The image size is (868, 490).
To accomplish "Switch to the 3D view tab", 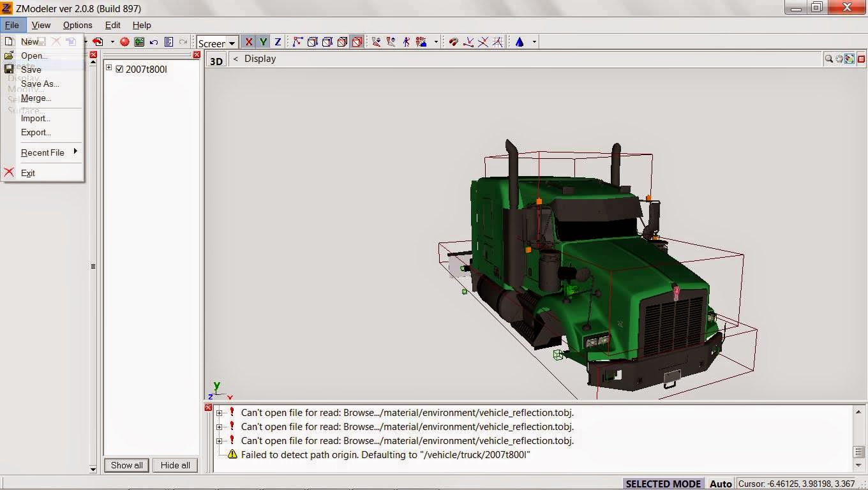I will tap(216, 59).
